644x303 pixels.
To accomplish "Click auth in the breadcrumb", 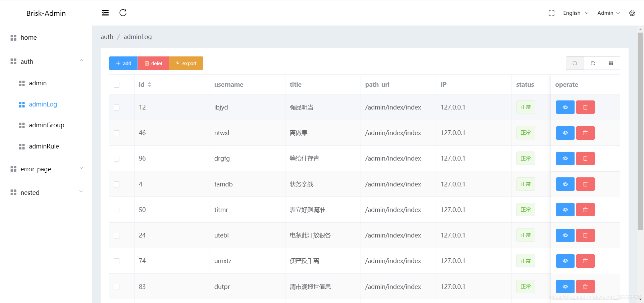I will [x=107, y=37].
